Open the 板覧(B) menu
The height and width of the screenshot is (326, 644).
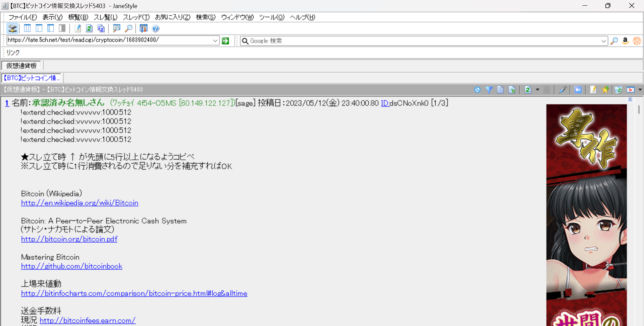(78, 17)
